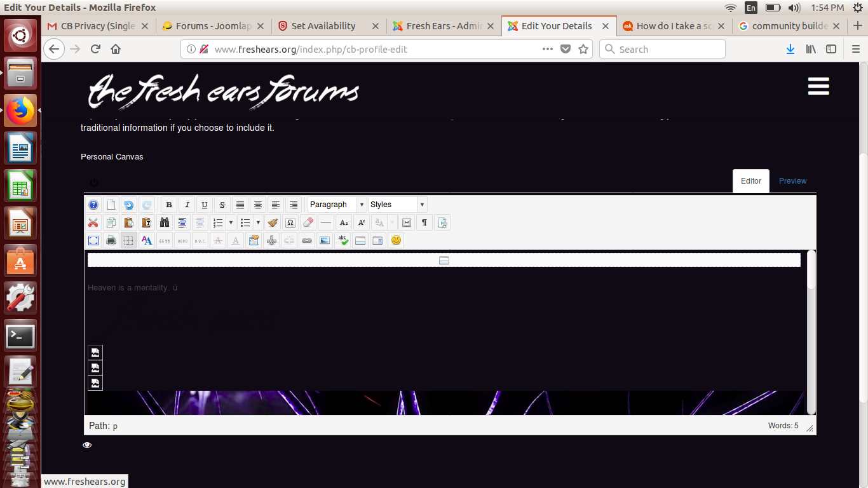Insert special character Omega icon
This screenshot has width=868, height=488.
coord(290,222)
